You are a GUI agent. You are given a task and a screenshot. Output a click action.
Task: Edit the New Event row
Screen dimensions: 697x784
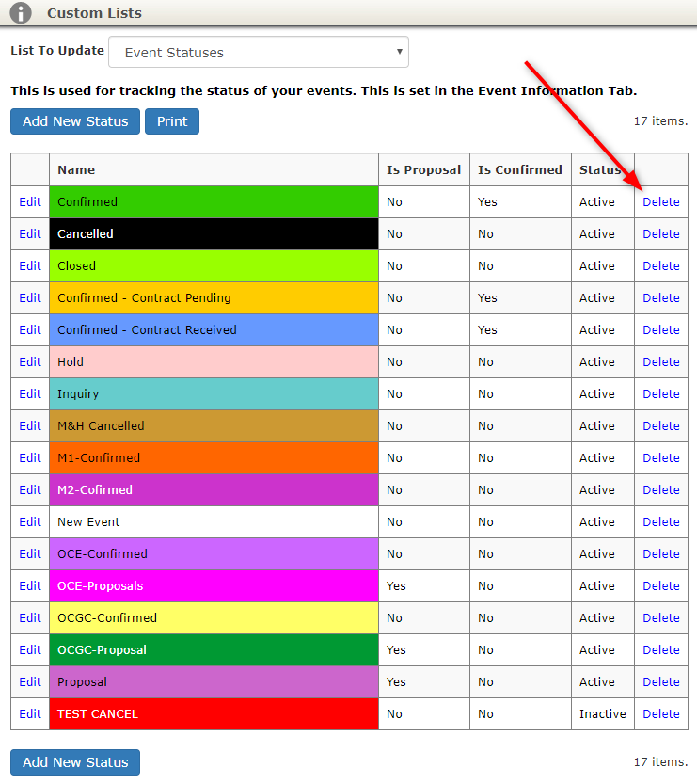tap(30, 522)
